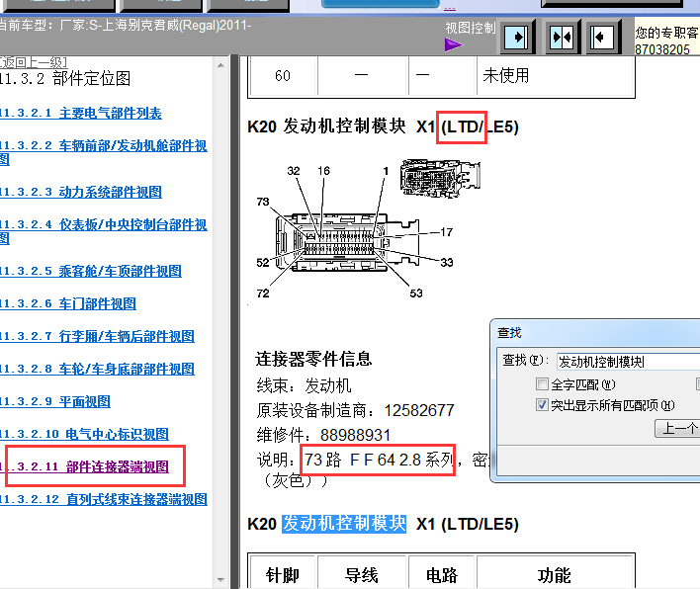
Task: Toggle the 全字匹配 checkbox
Action: (542, 383)
